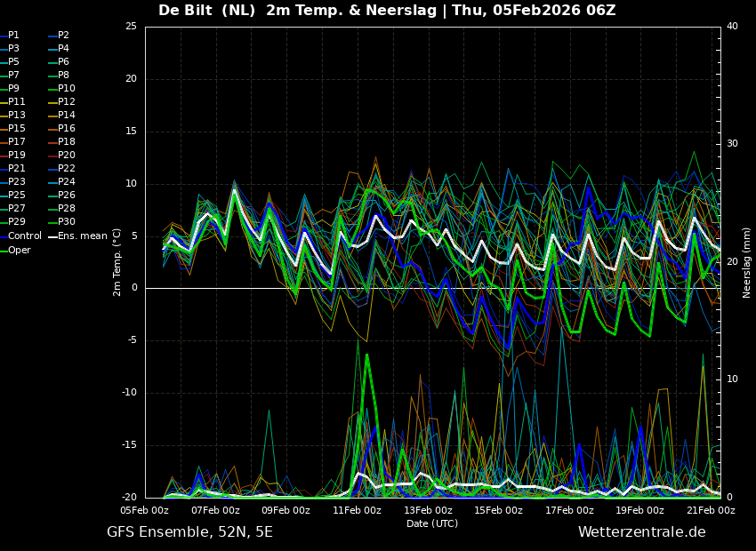Click the Neerslag (mm) right axis title
The height and width of the screenshot is (551, 756).
[747, 262]
